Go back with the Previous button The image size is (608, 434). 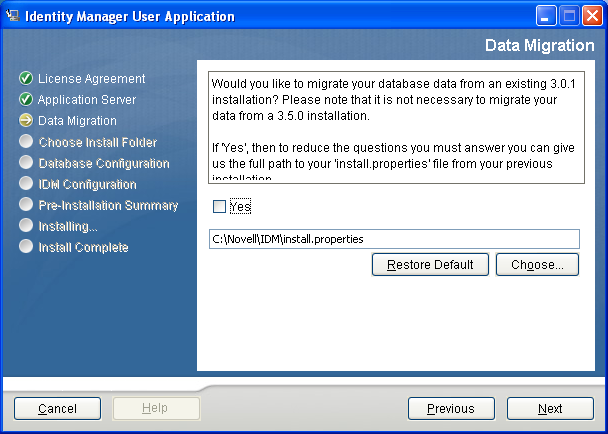451,408
